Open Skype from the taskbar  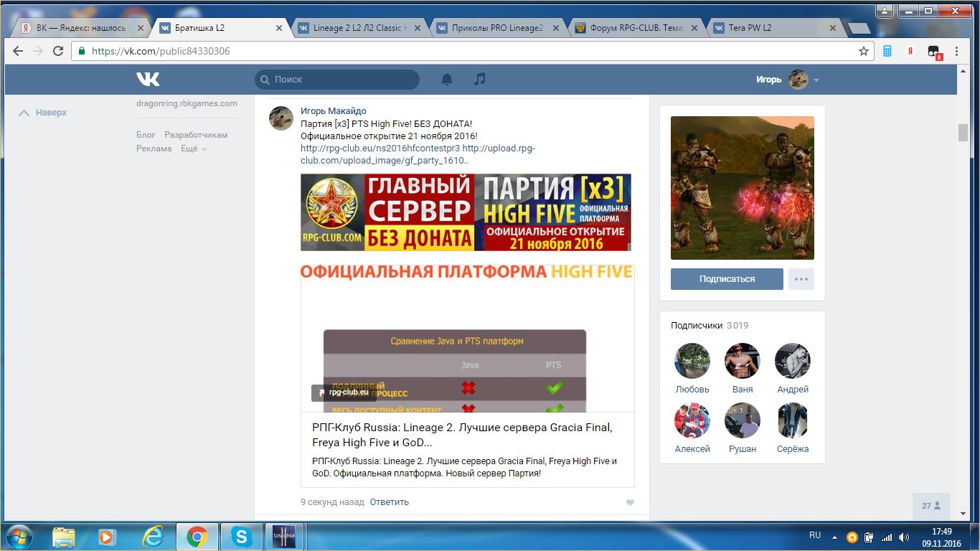point(241,536)
